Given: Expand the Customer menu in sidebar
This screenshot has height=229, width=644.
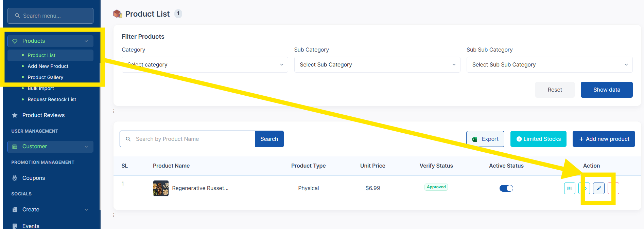Looking at the screenshot, I should 50,147.
